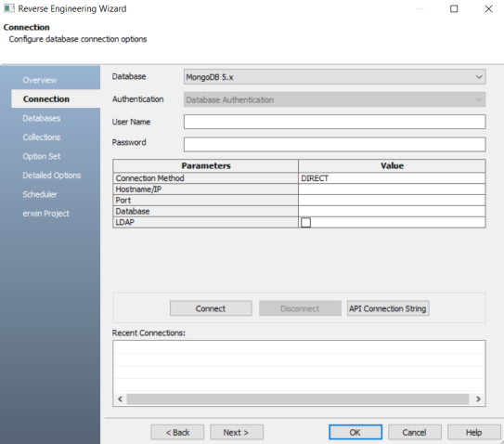The width and height of the screenshot is (504, 444).
Task: Open API Connection String
Action: [388, 308]
